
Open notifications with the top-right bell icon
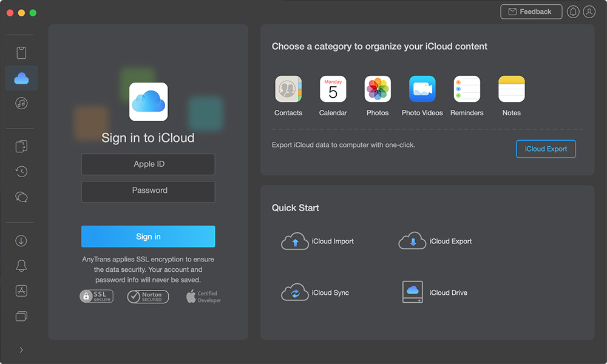pos(573,12)
